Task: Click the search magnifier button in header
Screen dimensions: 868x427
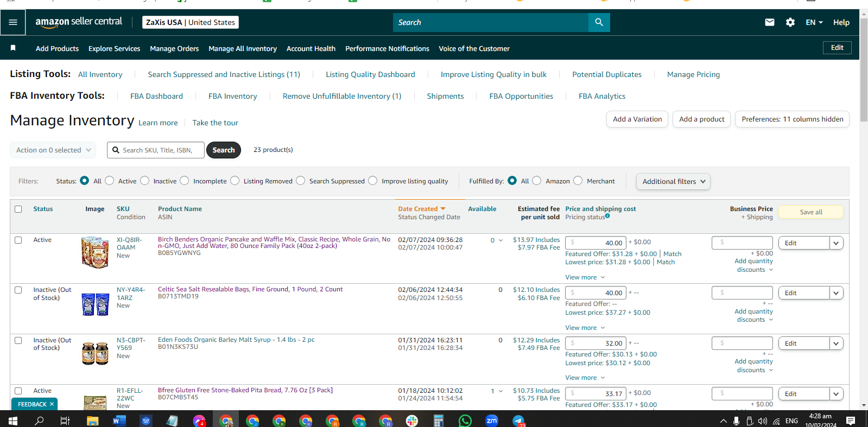Action: [x=599, y=22]
